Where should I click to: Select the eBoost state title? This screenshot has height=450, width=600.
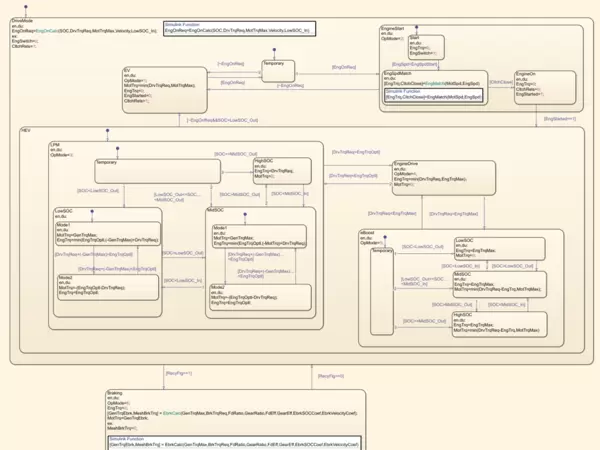367,231
